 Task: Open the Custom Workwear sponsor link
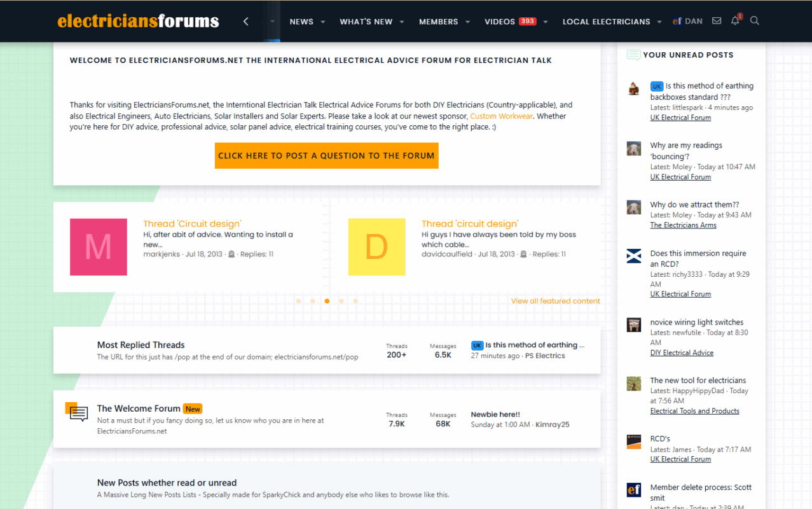[x=500, y=116]
